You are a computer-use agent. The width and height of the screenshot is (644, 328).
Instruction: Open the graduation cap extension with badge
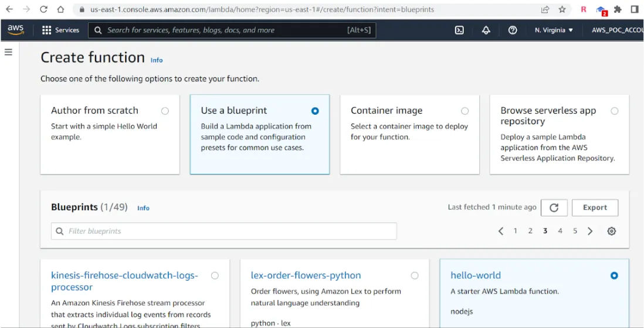(x=602, y=11)
